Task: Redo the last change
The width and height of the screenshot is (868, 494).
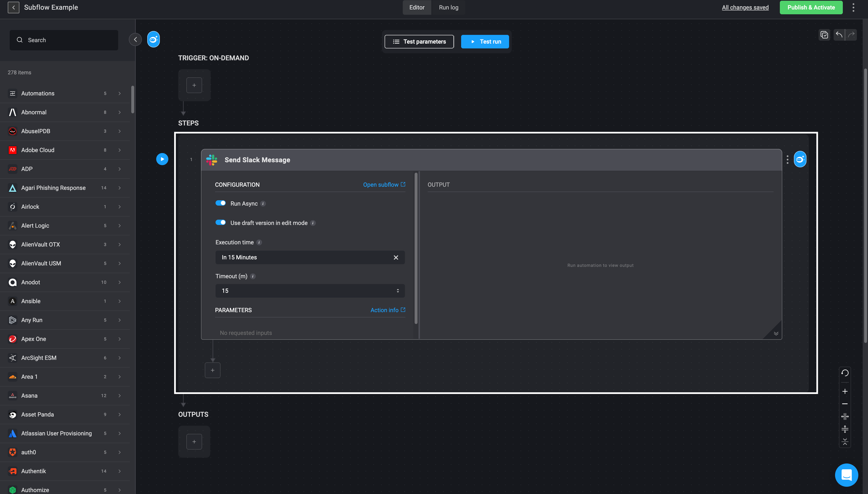Action: 851,35
